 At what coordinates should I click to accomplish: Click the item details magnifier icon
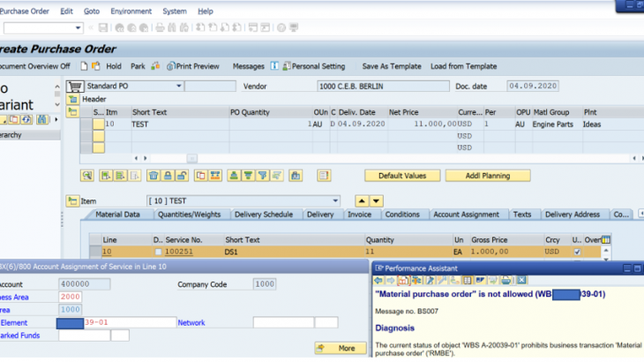[87, 176]
